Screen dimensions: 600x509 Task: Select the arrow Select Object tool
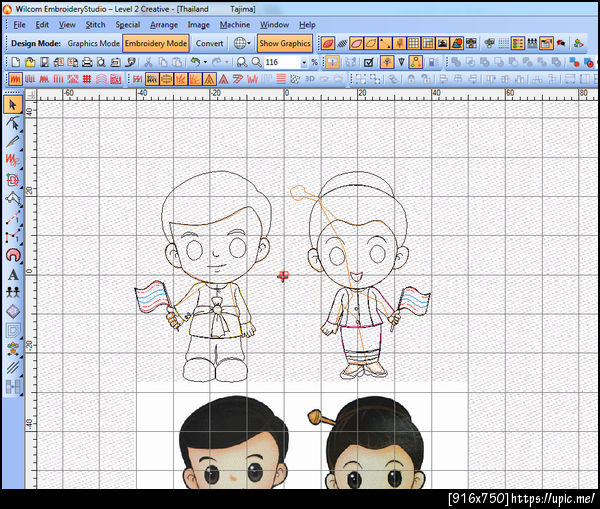(13, 104)
